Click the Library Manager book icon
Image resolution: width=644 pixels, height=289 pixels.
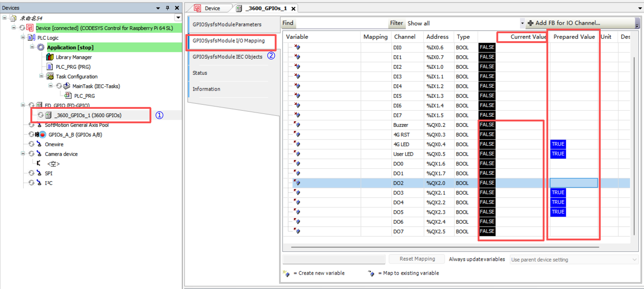click(50, 57)
